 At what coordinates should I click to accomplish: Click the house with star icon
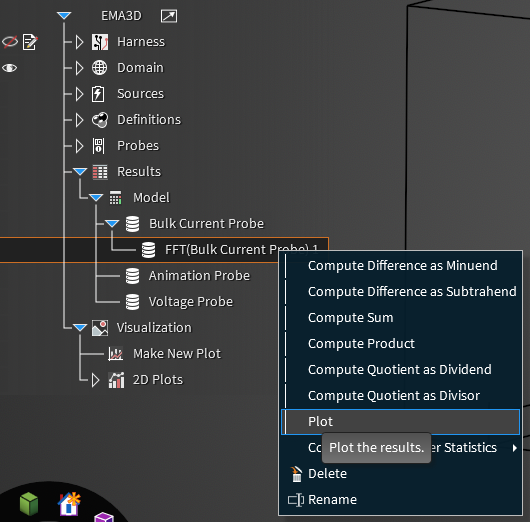[69, 504]
